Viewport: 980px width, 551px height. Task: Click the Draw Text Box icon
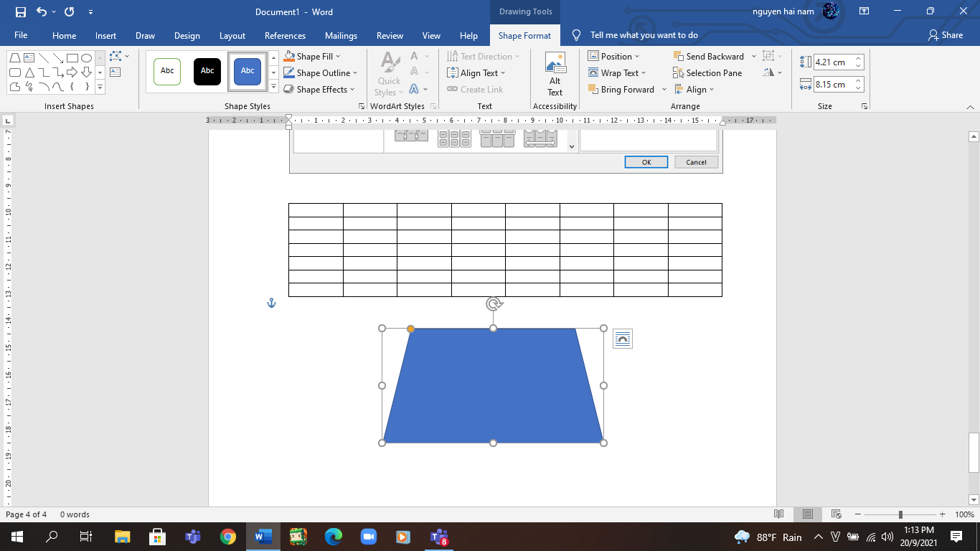[115, 72]
